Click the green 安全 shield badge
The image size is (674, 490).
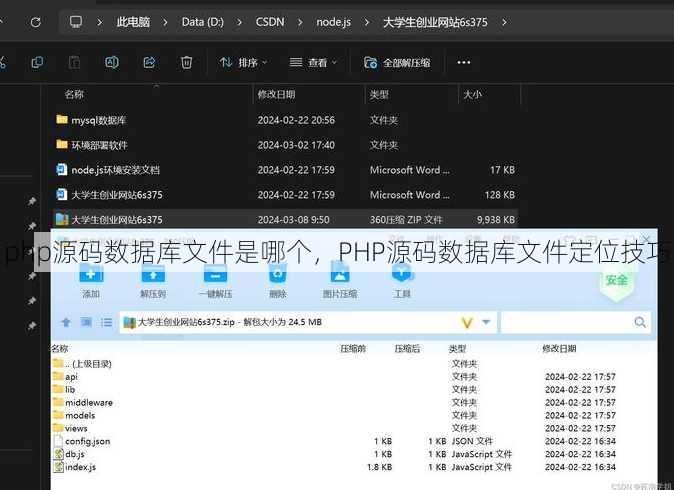click(x=617, y=281)
